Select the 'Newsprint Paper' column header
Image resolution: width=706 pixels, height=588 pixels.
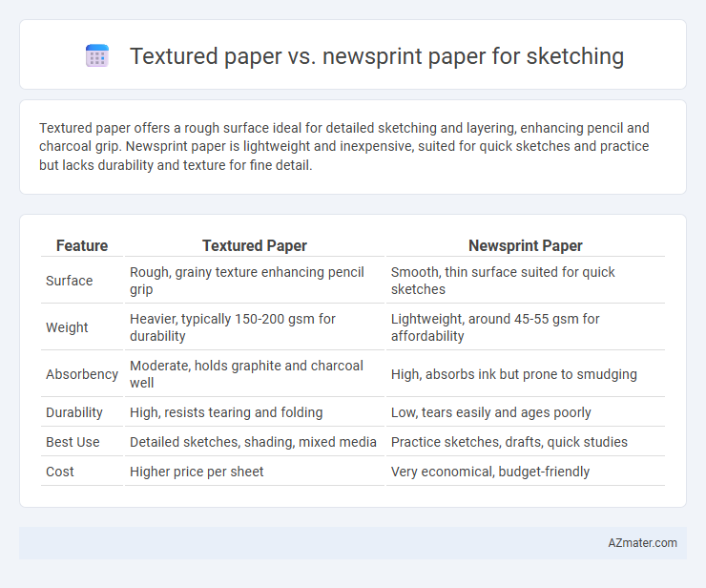point(526,245)
